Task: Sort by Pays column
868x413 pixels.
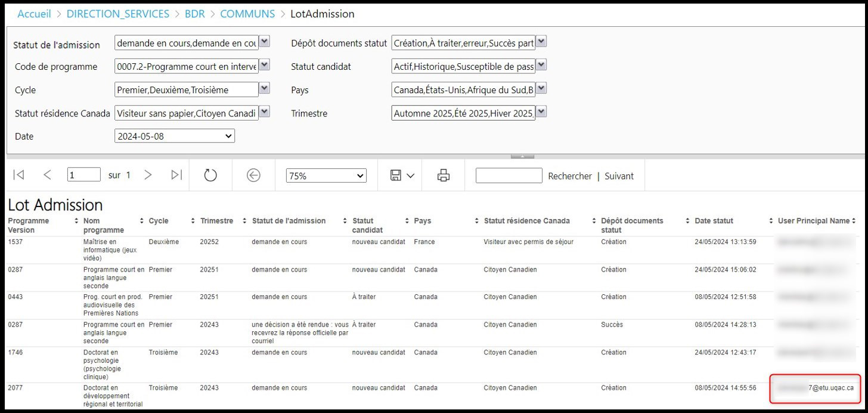Action: [476, 221]
